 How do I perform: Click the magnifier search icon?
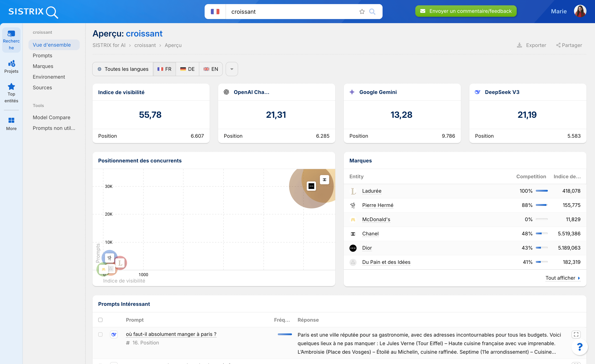(372, 12)
